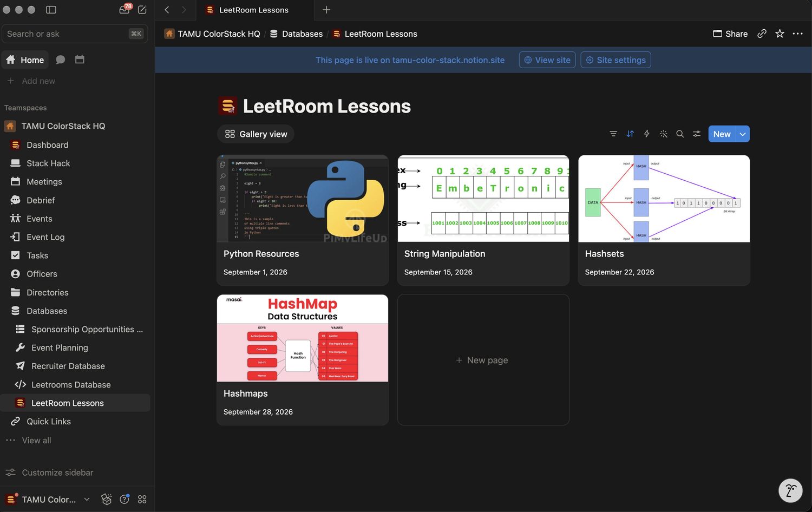Open the Hashsets gallery card
812x512 pixels.
tap(664, 220)
